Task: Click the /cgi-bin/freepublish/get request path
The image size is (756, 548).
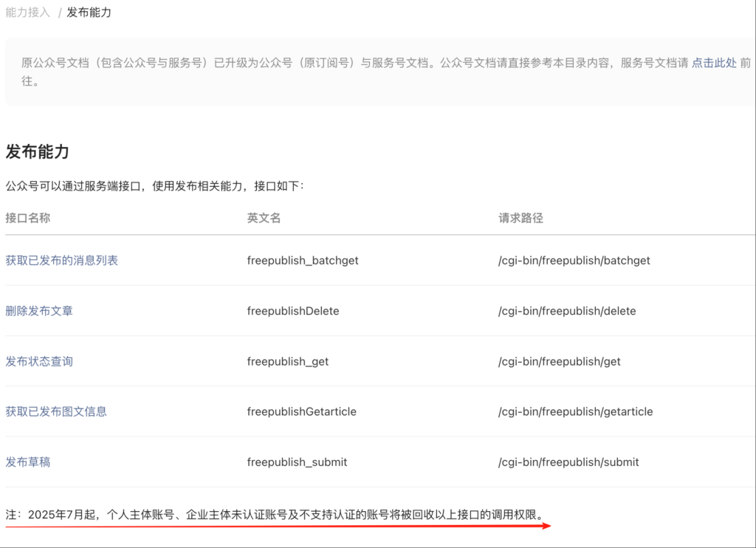Action: [x=560, y=361]
